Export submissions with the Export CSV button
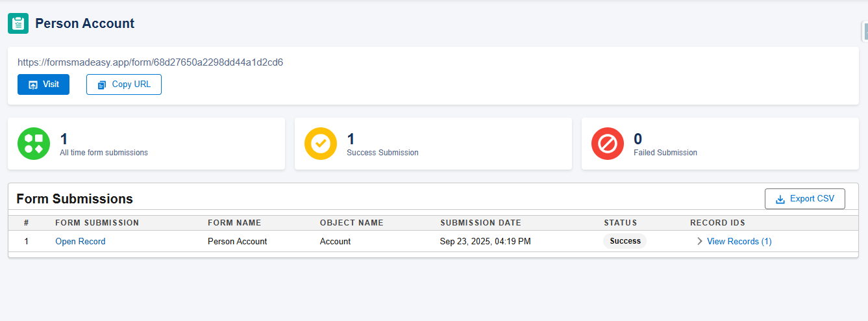868x321 pixels. click(x=805, y=199)
